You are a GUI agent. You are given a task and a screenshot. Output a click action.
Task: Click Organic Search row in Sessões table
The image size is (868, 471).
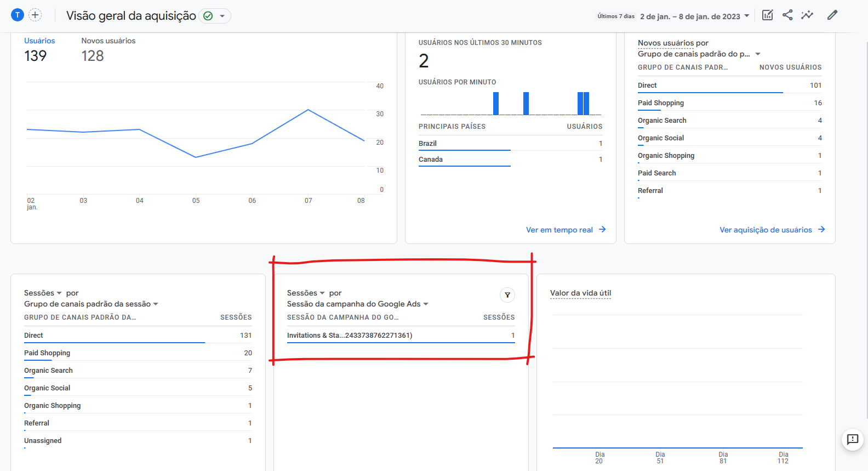tap(138, 370)
